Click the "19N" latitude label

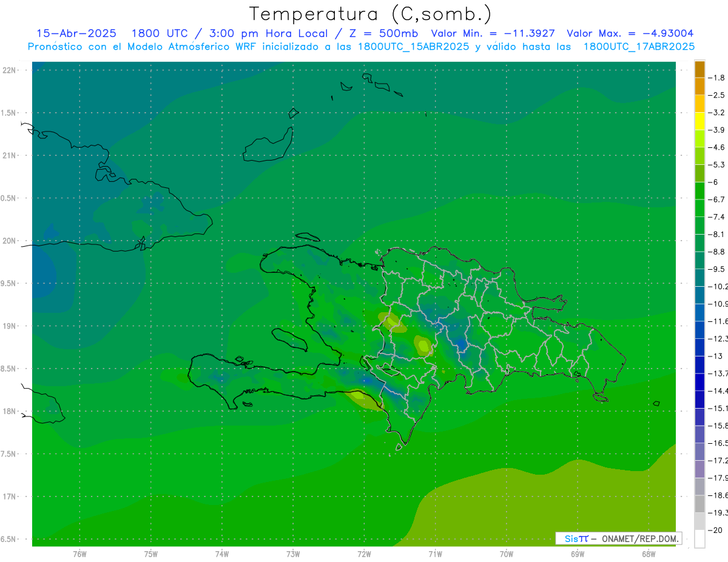click(x=10, y=326)
